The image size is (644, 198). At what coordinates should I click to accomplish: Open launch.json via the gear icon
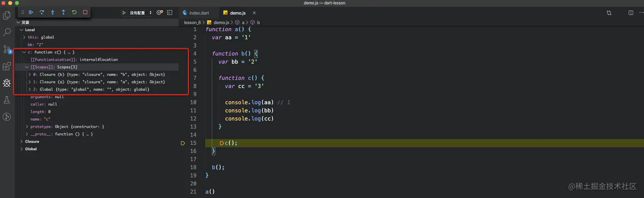coord(160,13)
